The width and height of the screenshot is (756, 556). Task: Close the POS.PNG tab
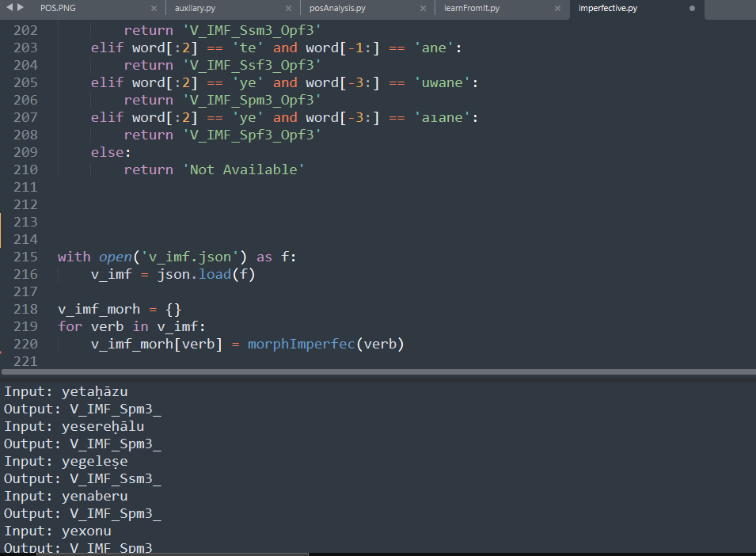154,9
